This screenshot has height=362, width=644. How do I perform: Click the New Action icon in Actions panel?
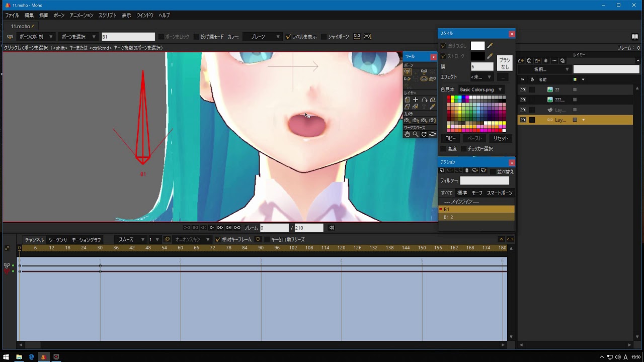pos(442,171)
